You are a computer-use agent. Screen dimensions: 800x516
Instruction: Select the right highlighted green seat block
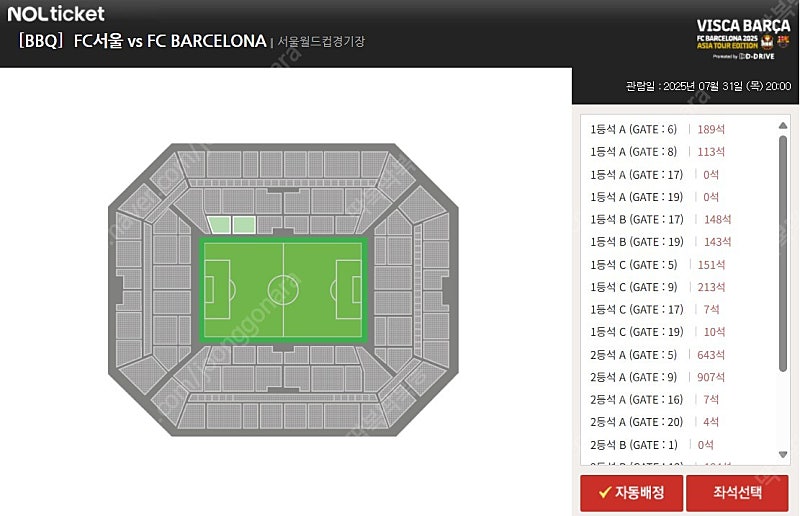coord(244,225)
